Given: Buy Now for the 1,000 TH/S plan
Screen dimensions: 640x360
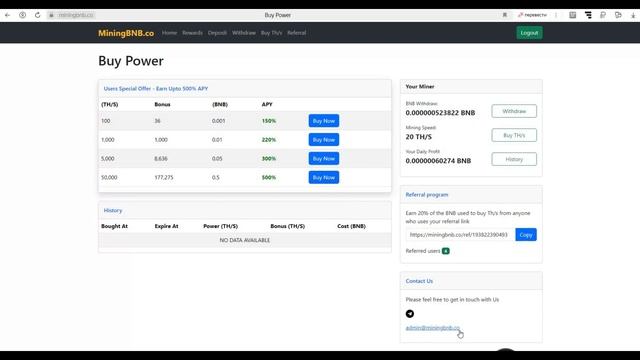Looking at the screenshot, I should pos(324,140).
